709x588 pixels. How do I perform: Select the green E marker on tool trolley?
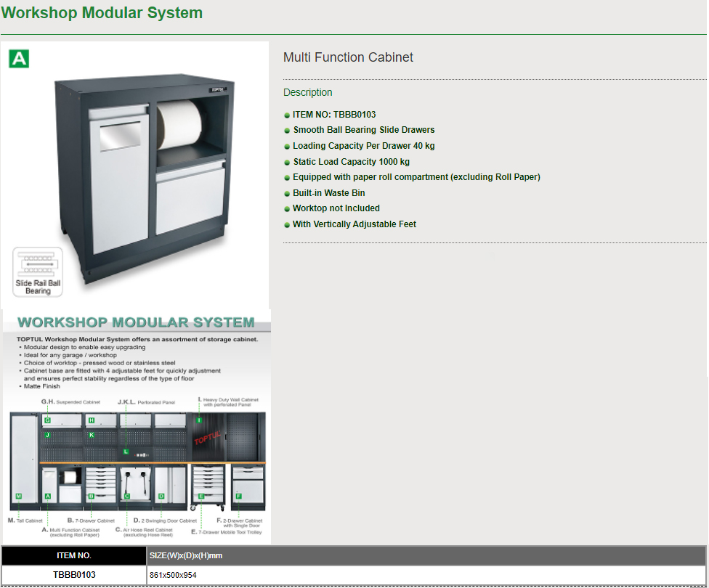[x=201, y=497]
